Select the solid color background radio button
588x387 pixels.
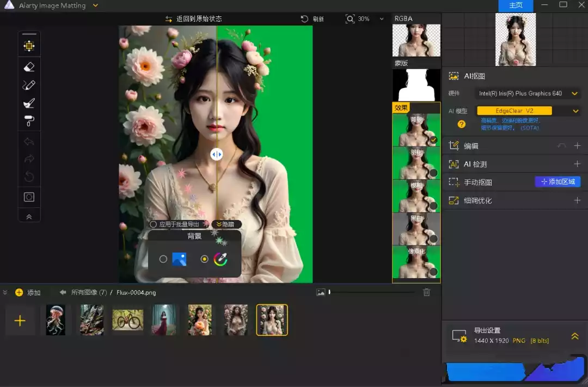[203, 259]
